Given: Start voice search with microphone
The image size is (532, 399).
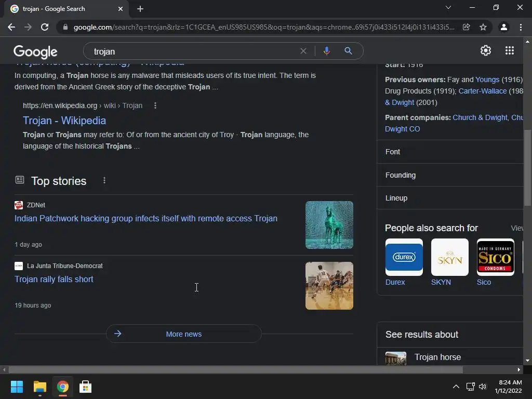Looking at the screenshot, I should pos(326,51).
